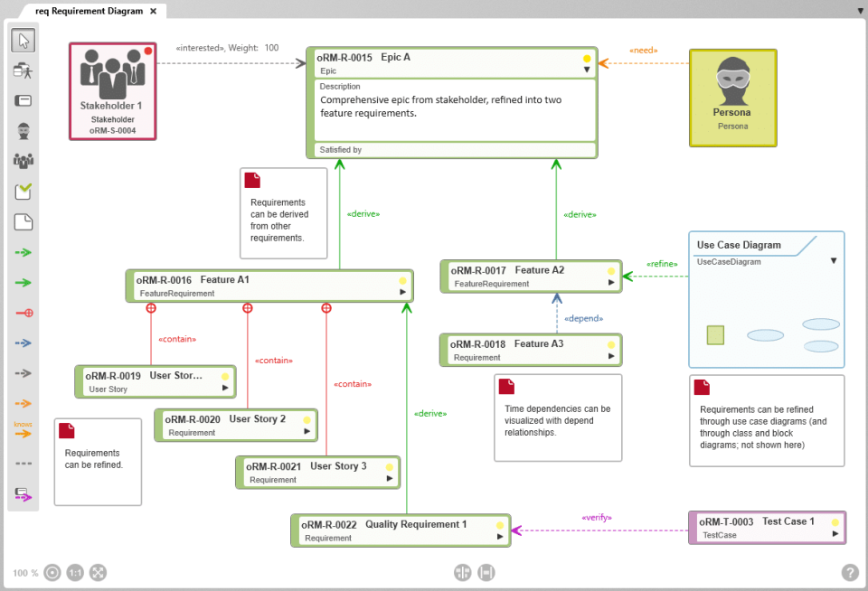Open the top-right corner menu arrow
Image resolution: width=868 pixels, height=591 pixels.
point(858,9)
